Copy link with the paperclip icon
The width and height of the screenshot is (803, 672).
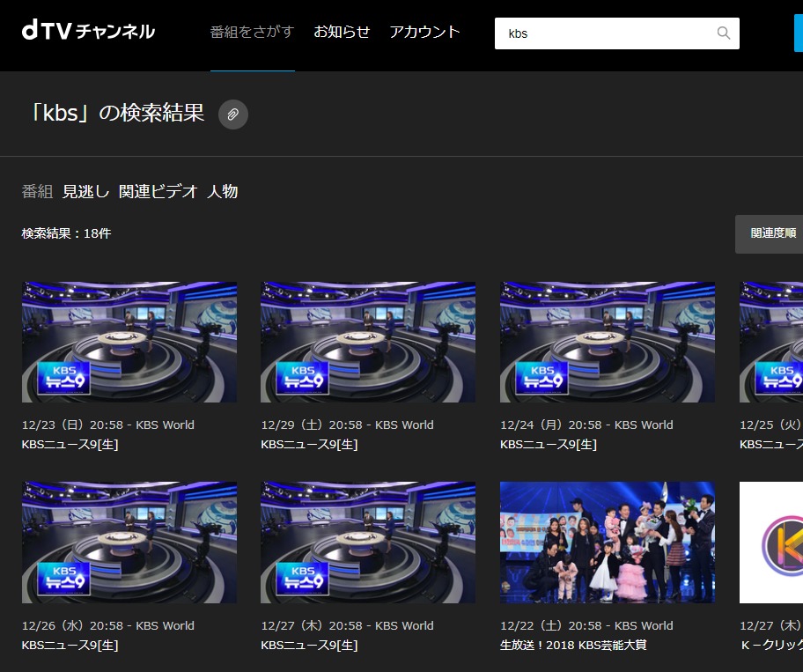[233, 114]
